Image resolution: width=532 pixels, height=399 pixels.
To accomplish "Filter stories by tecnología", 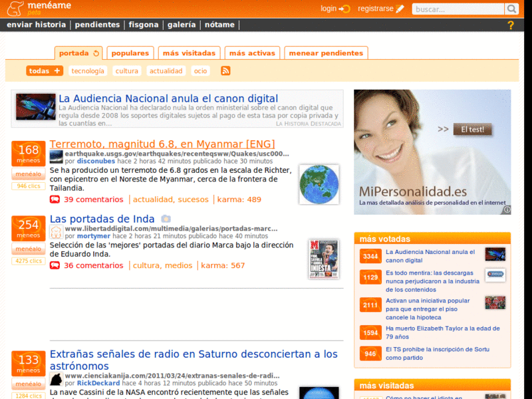I will [x=87, y=70].
